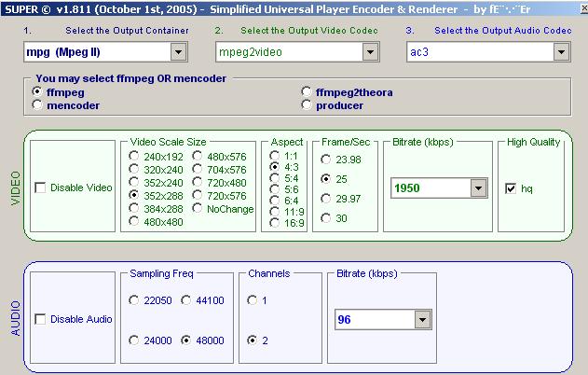
Task: Pick 22050 audio sampling frequency
Action: click(133, 300)
